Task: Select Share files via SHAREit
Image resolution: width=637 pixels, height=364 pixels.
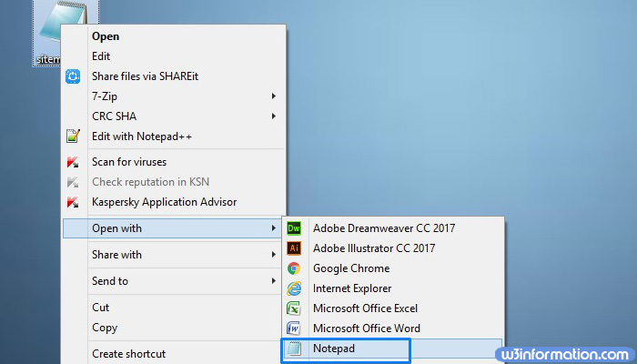Action: click(x=174, y=76)
